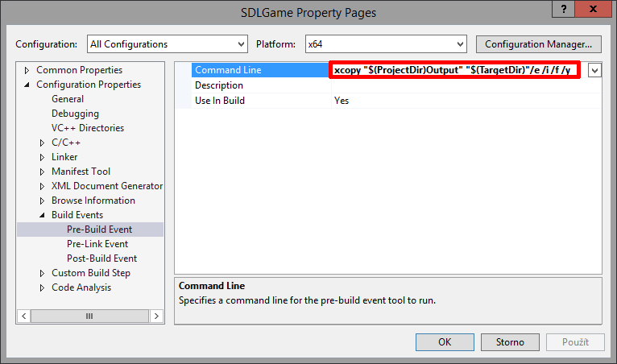Image resolution: width=617 pixels, height=364 pixels.
Task: Expand the C/C++ tree node
Action: pyautogui.click(x=43, y=143)
